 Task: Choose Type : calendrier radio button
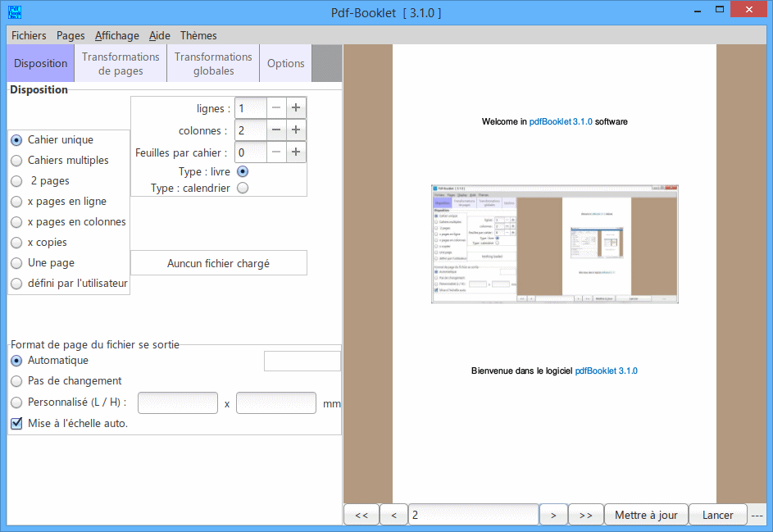pyautogui.click(x=243, y=188)
